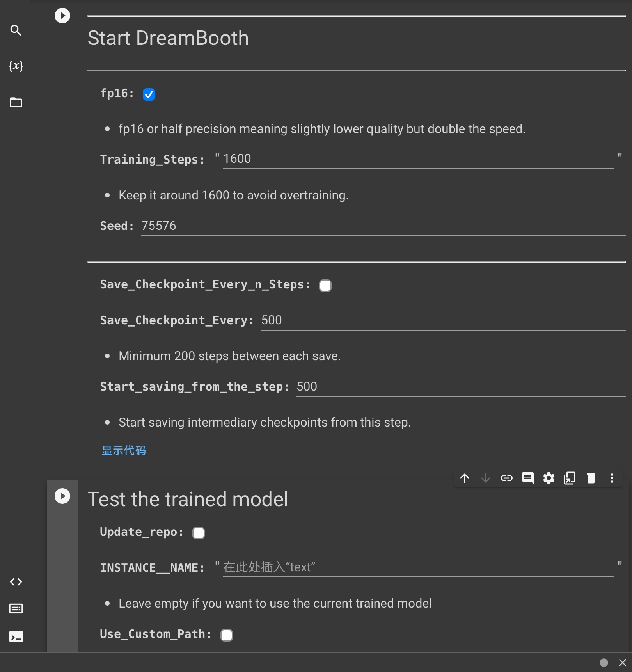The height and width of the screenshot is (672, 632).
Task: Launch a terminal from the sidebar
Action: tap(16, 636)
